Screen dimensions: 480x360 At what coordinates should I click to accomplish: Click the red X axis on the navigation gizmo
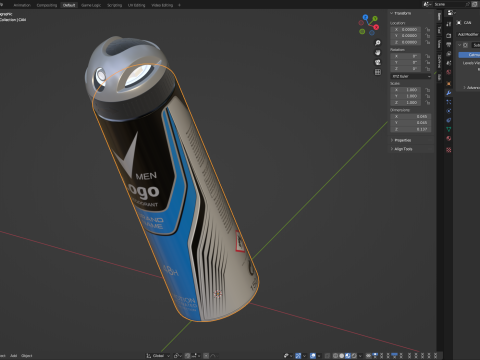tap(376, 27)
